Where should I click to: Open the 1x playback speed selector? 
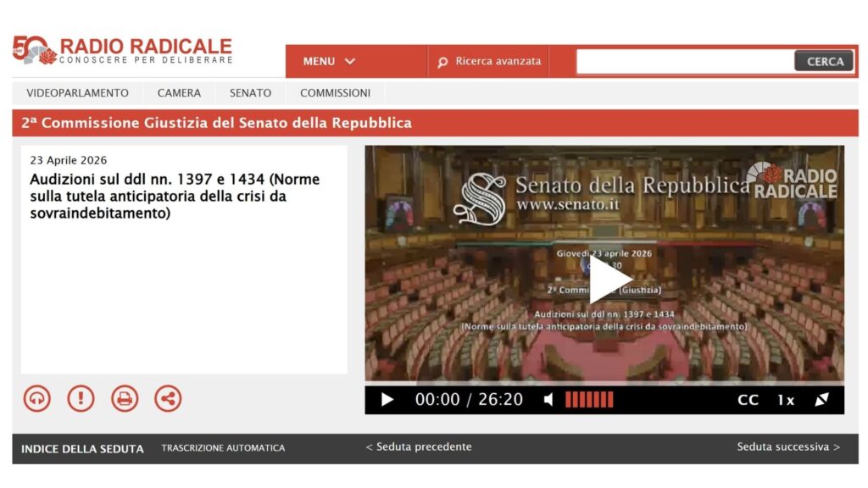coord(786,400)
